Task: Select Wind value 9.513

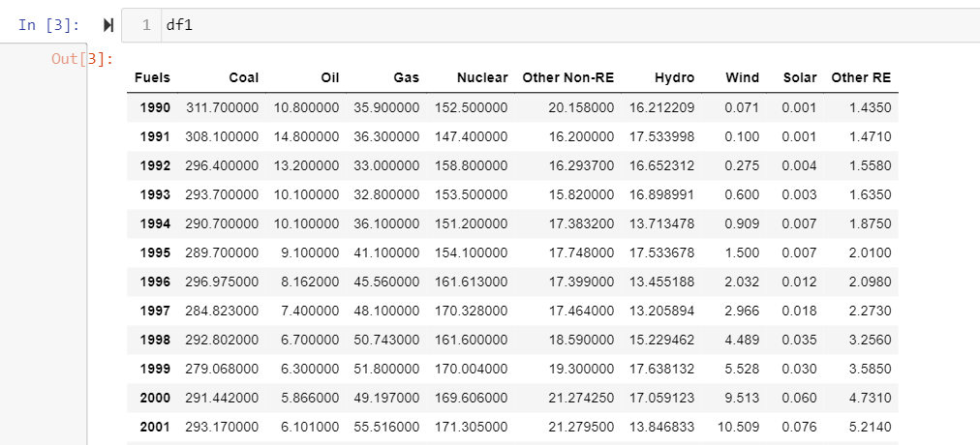Action: pyautogui.click(x=742, y=398)
